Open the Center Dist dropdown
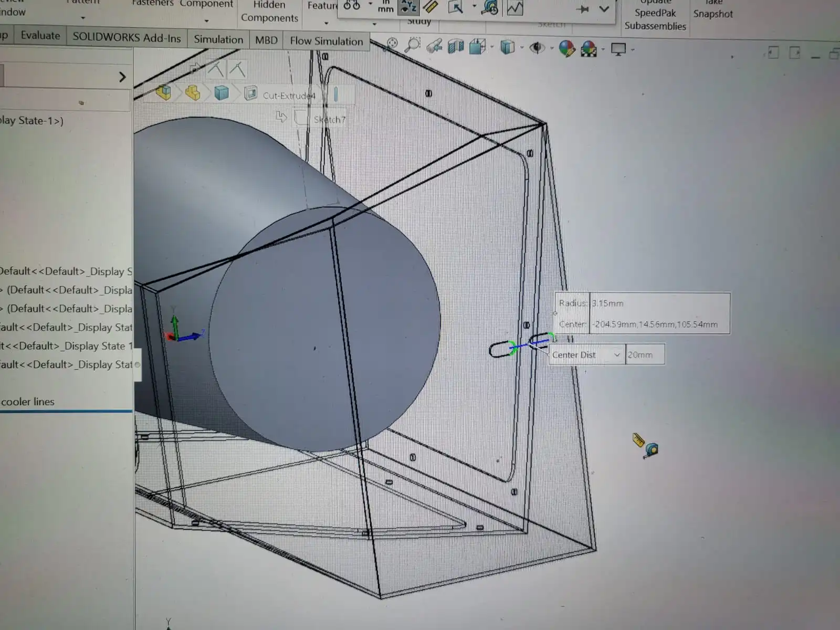 click(x=617, y=355)
